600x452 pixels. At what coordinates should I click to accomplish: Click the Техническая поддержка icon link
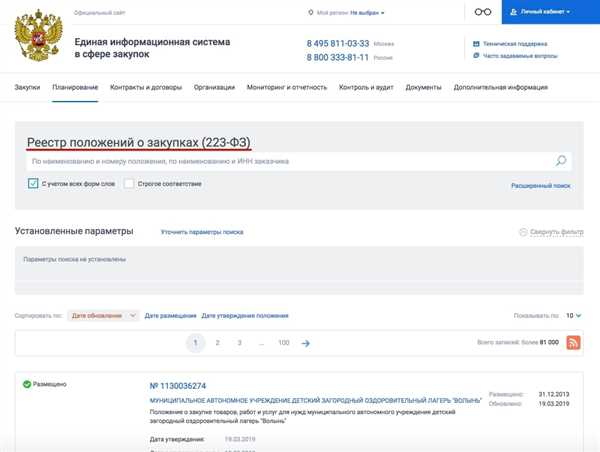point(474,44)
